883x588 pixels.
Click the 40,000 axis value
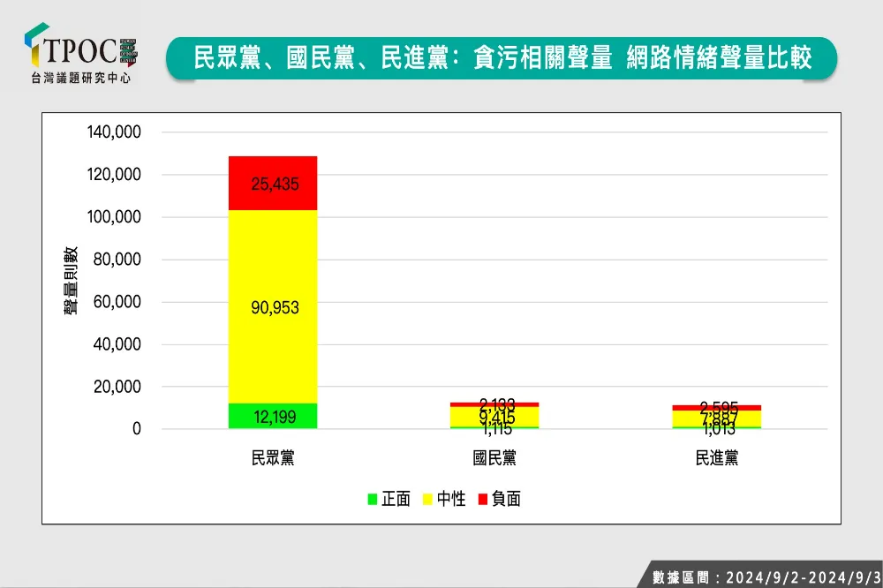point(117,344)
